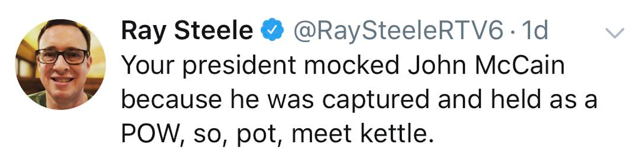Click the word "Your" starting the tweet

tap(148, 65)
